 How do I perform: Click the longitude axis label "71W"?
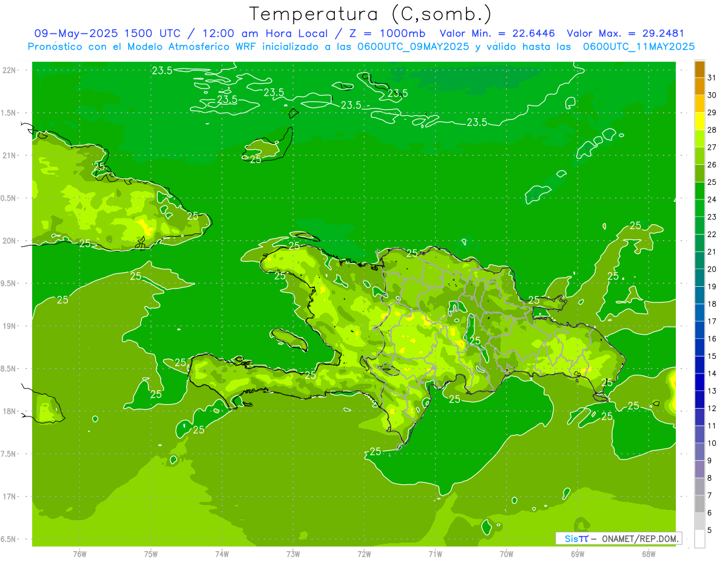435,554
